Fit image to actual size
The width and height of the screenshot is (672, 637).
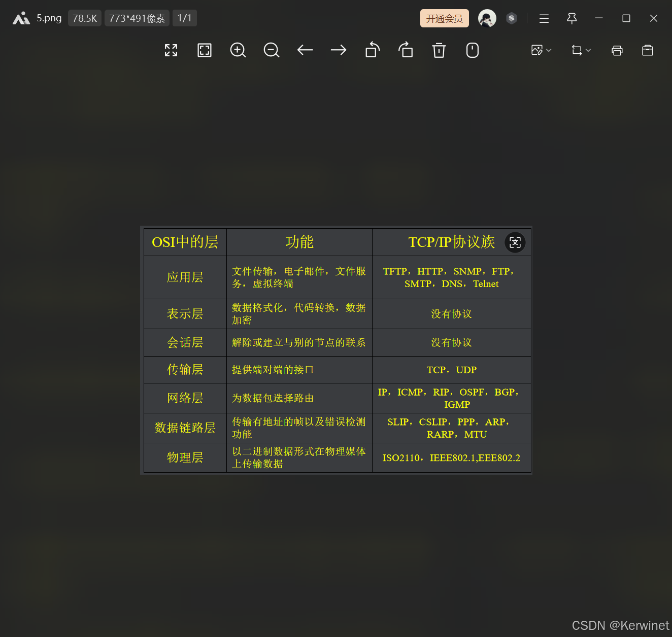click(x=205, y=50)
